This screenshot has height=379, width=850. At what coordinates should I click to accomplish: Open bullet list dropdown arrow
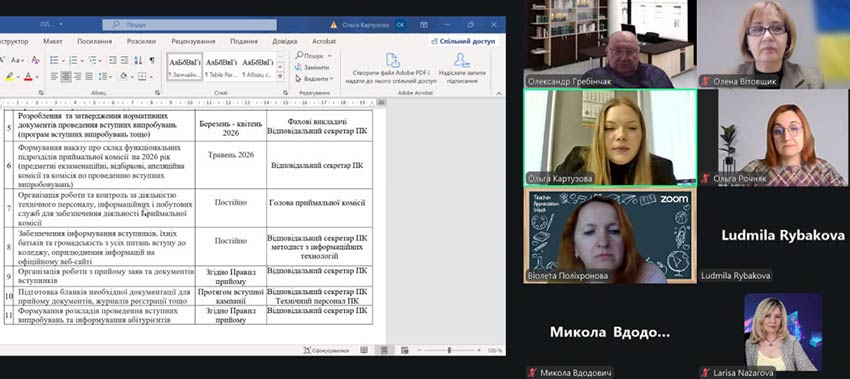click(x=62, y=60)
